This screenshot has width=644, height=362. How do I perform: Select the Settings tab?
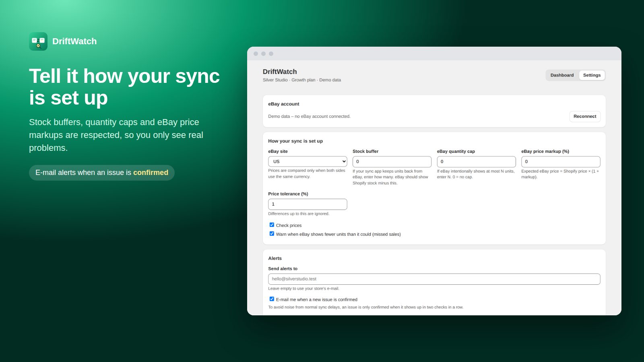tap(592, 75)
